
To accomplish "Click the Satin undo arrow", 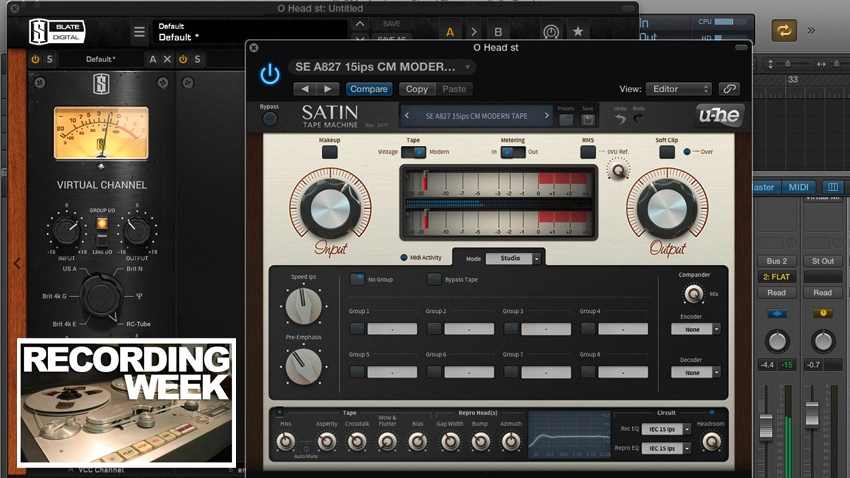I will pos(620,119).
